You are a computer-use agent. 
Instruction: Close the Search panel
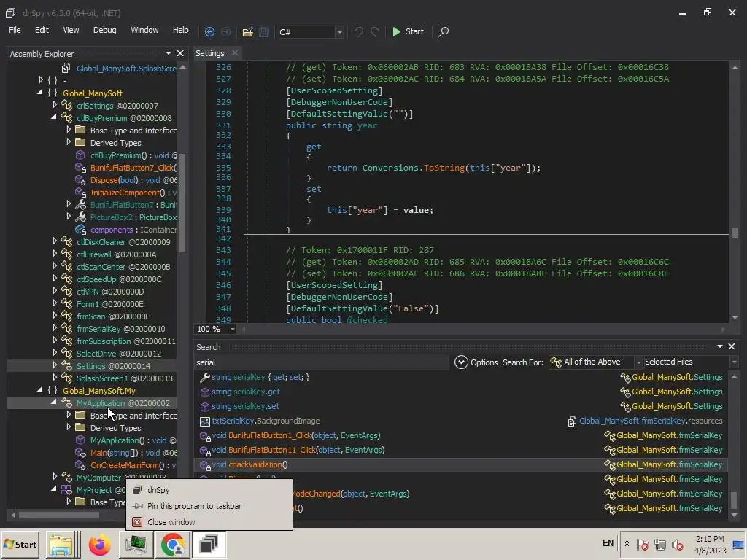[732, 346]
